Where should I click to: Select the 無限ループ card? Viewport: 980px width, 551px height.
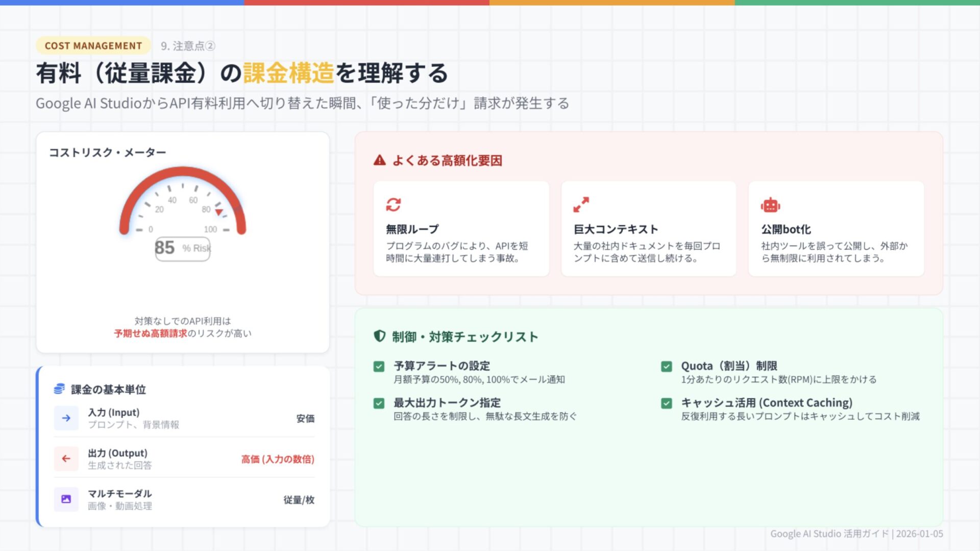(461, 229)
